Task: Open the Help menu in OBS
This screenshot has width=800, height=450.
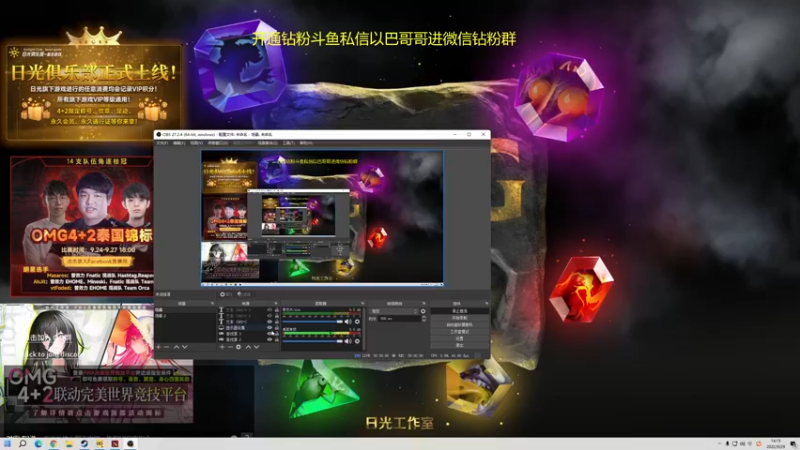Action: tap(306, 143)
